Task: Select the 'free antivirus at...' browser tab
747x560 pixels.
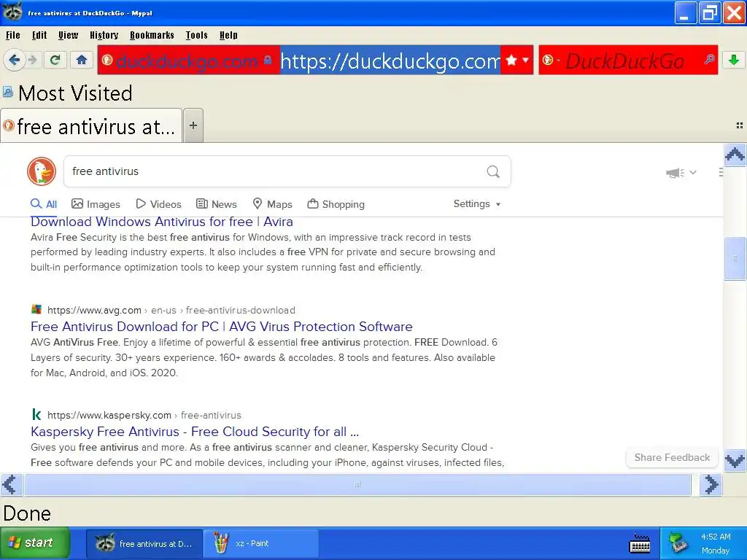Action: tap(91, 125)
